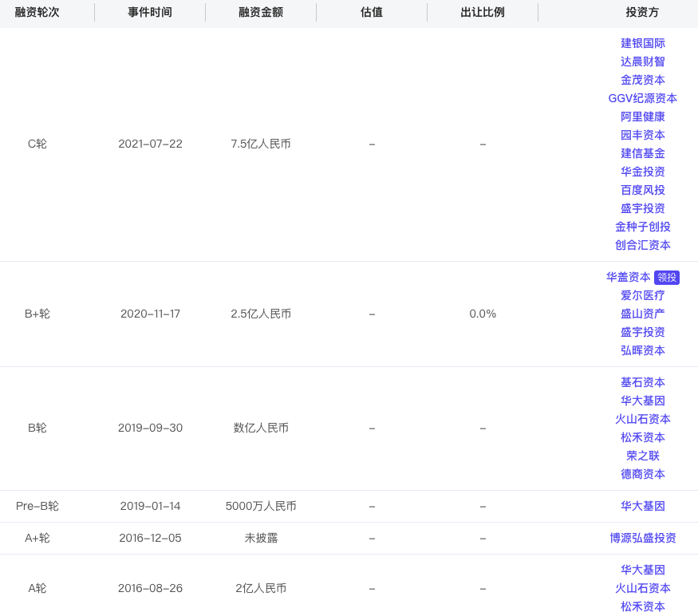Click 火山石资本 in the B轮 row

click(x=642, y=419)
